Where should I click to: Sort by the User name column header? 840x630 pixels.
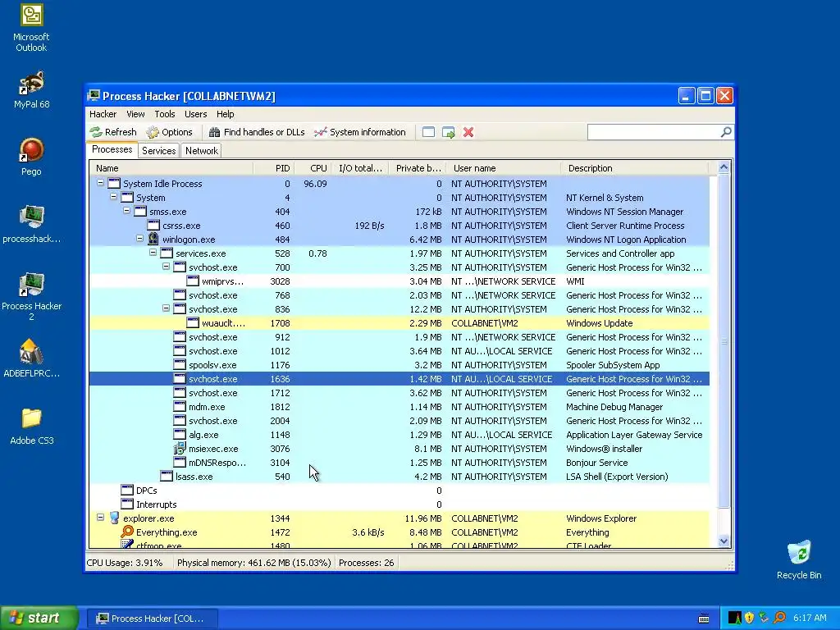click(x=504, y=168)
